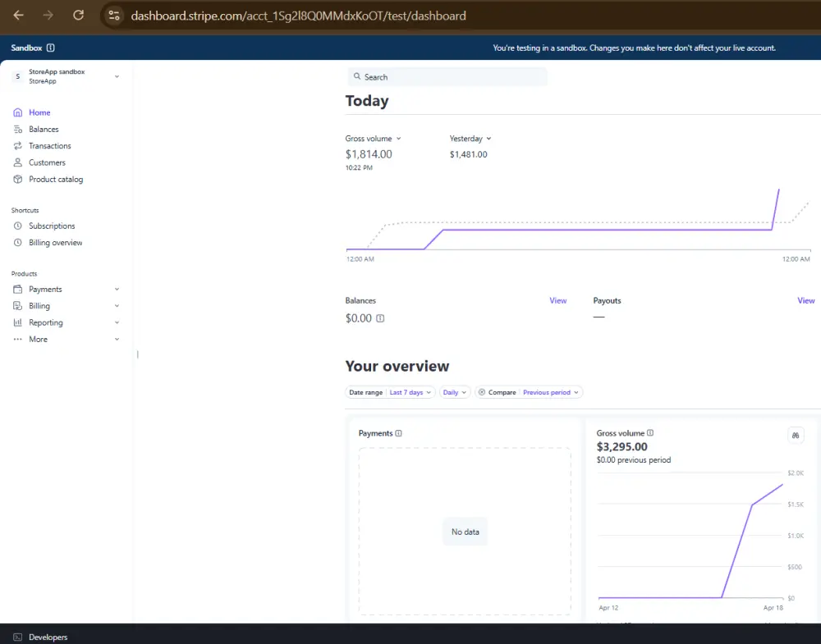Click the Sandbox label in banner
Viewport: 821px width, 644px height.
click(26, 48)
